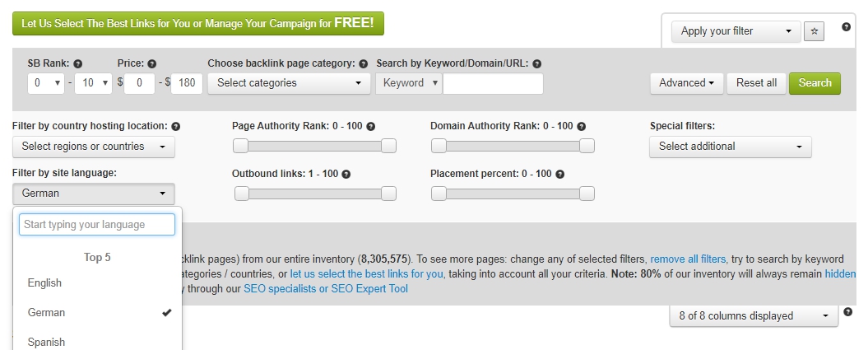The width and height of the screenshot is (868, 350).
Task: Deselect the checked German language option
Action: [97, 312]
